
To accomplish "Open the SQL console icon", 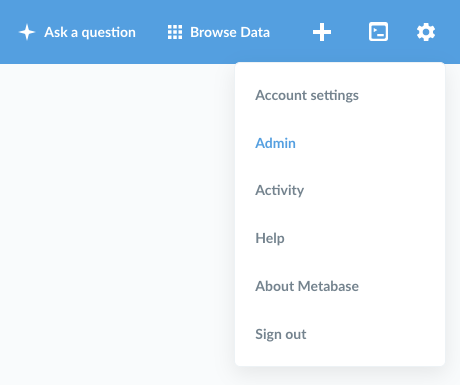I will [x=378, y=32].
